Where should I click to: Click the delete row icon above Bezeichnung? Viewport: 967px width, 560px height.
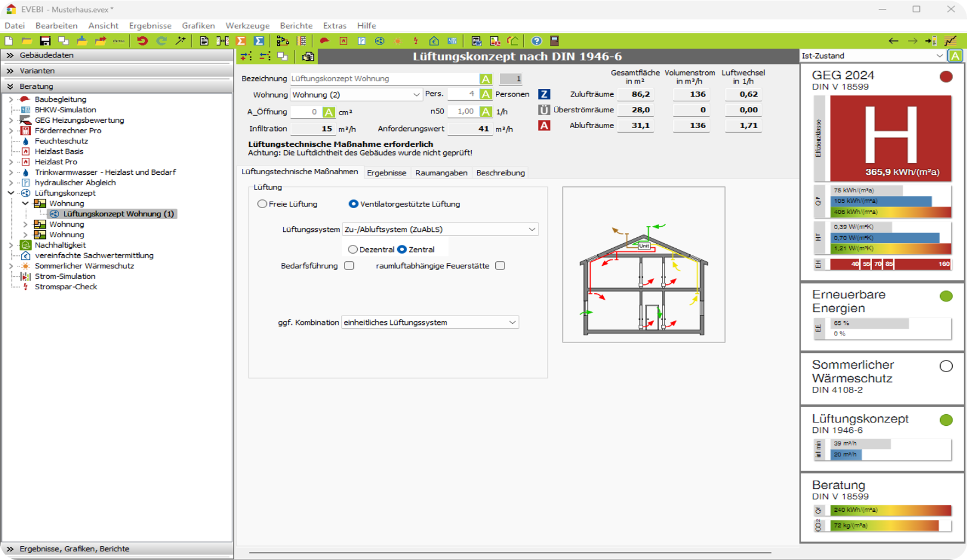tap(265, 56)
